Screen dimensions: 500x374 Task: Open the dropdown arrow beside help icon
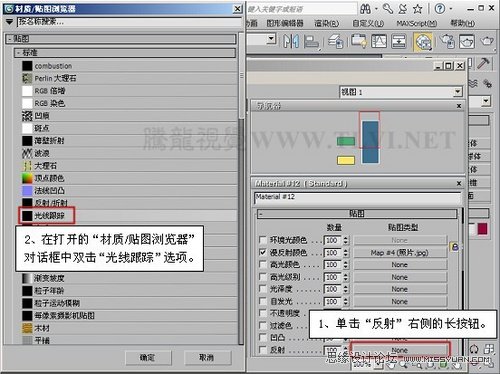click(x=451, y=9)
